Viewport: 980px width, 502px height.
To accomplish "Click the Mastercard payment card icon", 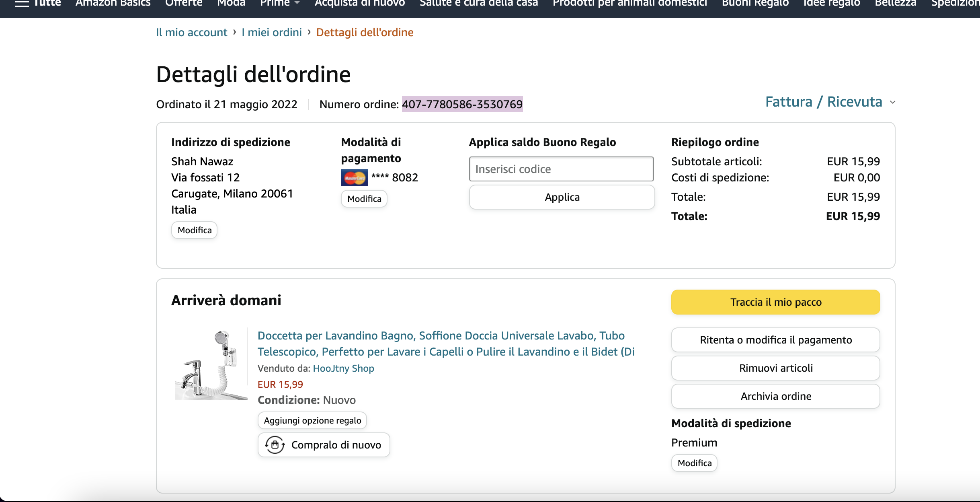I will tap(354, 178).
